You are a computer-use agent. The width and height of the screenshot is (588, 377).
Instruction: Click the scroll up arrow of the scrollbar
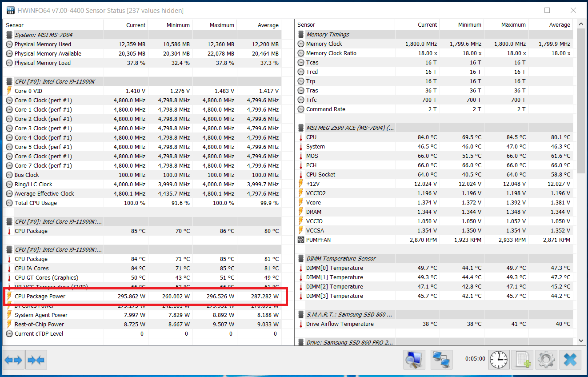pyautogui.click(x=581, y=24)
